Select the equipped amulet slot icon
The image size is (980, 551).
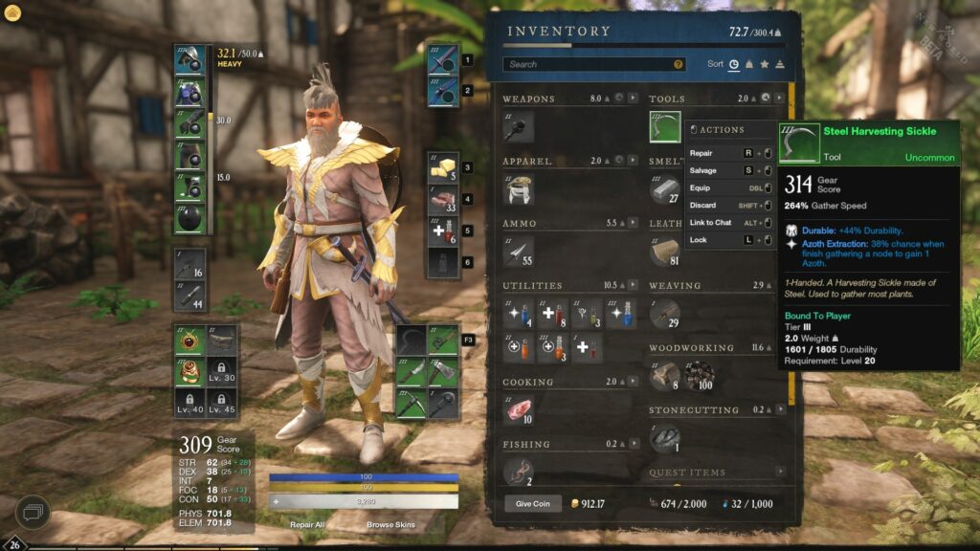pos(189,341)
